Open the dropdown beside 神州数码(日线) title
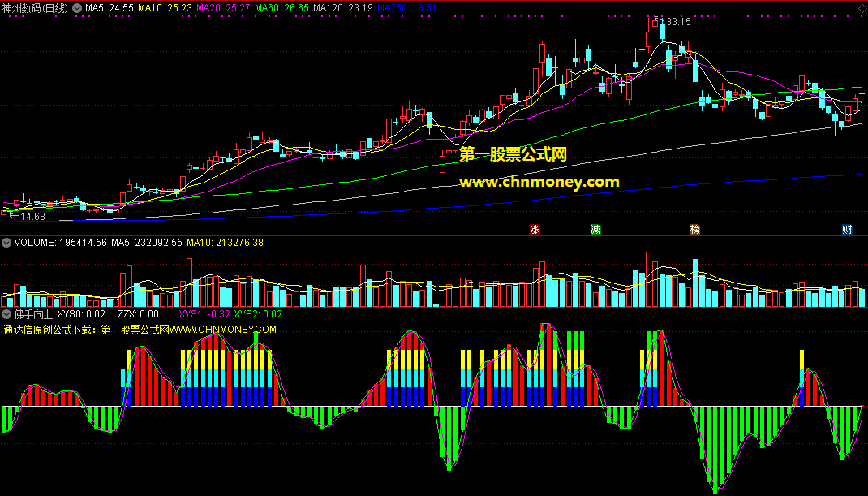 click(77, 8)
